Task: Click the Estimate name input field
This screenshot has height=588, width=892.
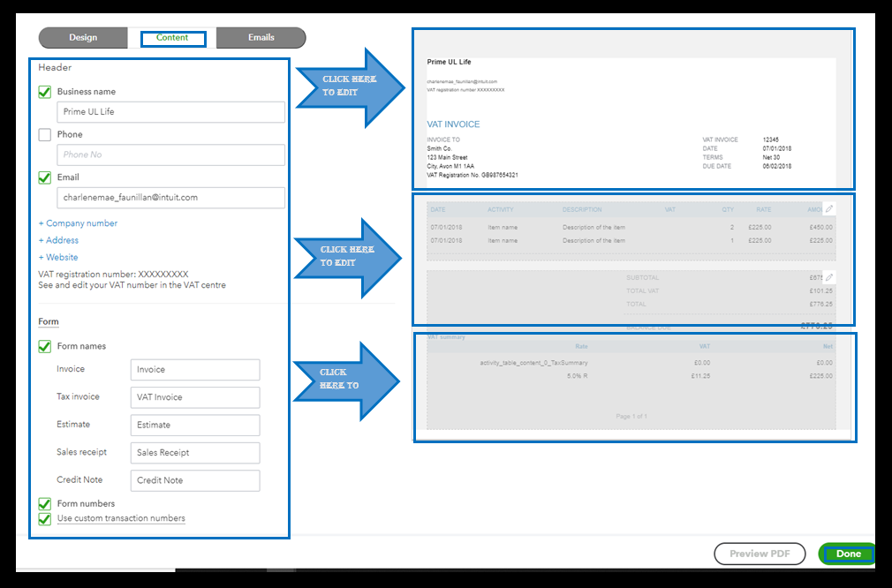Action: (194, 425)
